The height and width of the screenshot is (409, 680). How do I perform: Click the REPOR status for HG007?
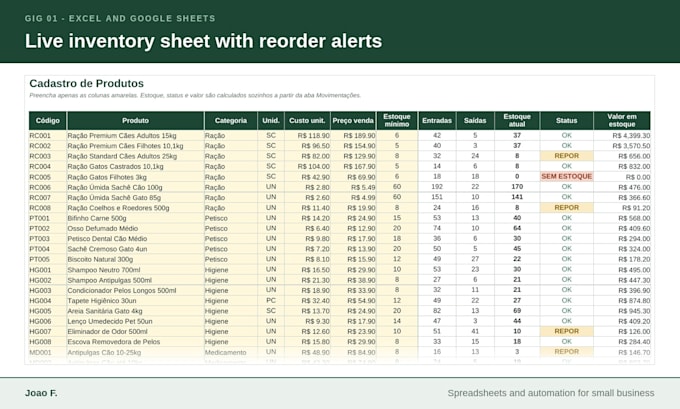click(566, 331)
